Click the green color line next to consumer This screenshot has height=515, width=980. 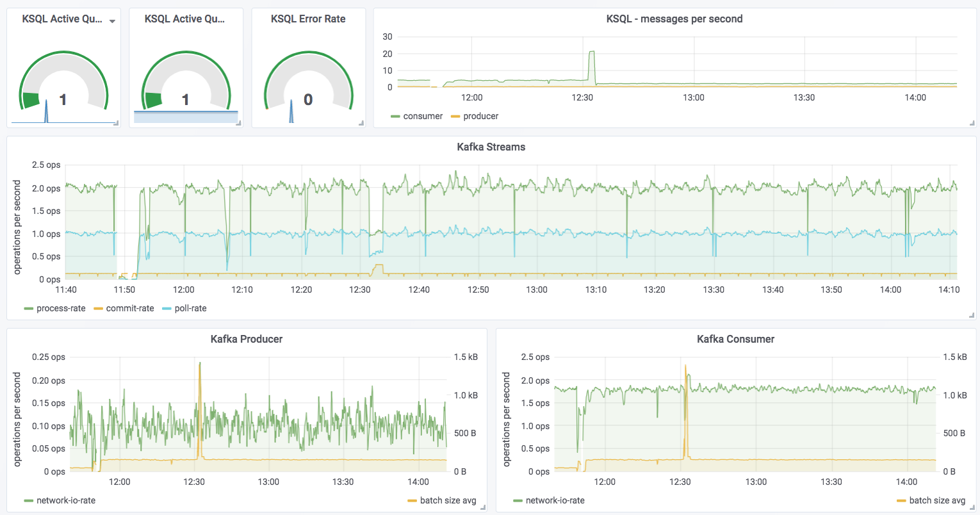(395, 117)
